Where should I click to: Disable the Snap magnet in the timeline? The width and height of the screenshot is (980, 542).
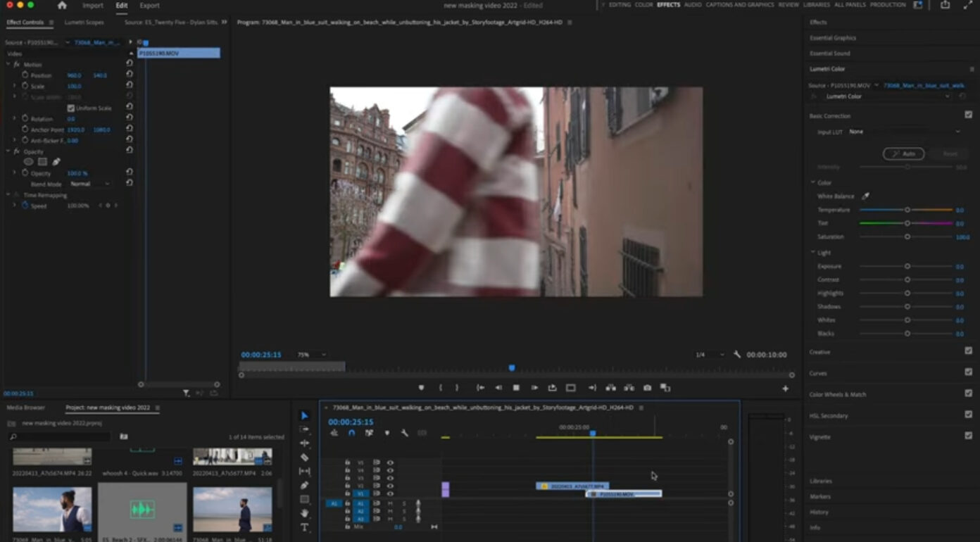point(351,433)
